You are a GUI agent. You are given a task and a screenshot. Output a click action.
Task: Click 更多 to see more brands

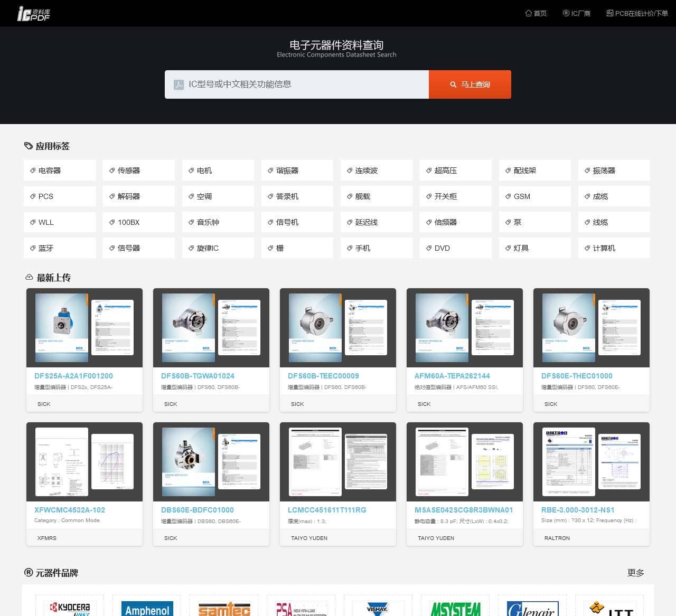pyautogui.click(x=635, y=573)
